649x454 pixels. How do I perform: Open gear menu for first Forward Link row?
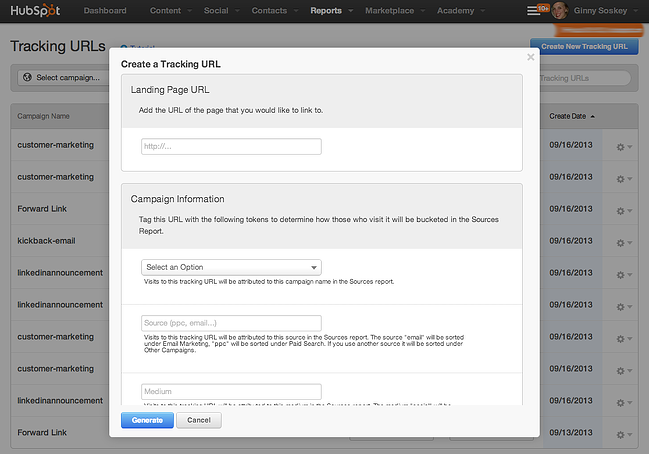(x=623, y=209)
